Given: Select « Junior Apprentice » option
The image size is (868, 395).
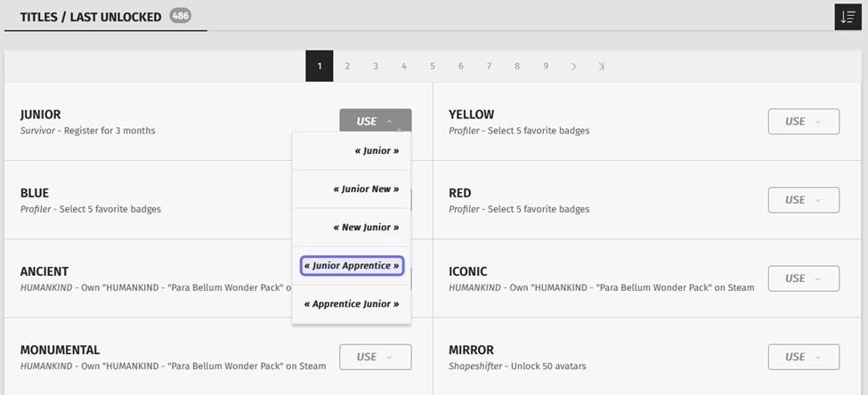Looking at the screenshot, I should 352,266.
